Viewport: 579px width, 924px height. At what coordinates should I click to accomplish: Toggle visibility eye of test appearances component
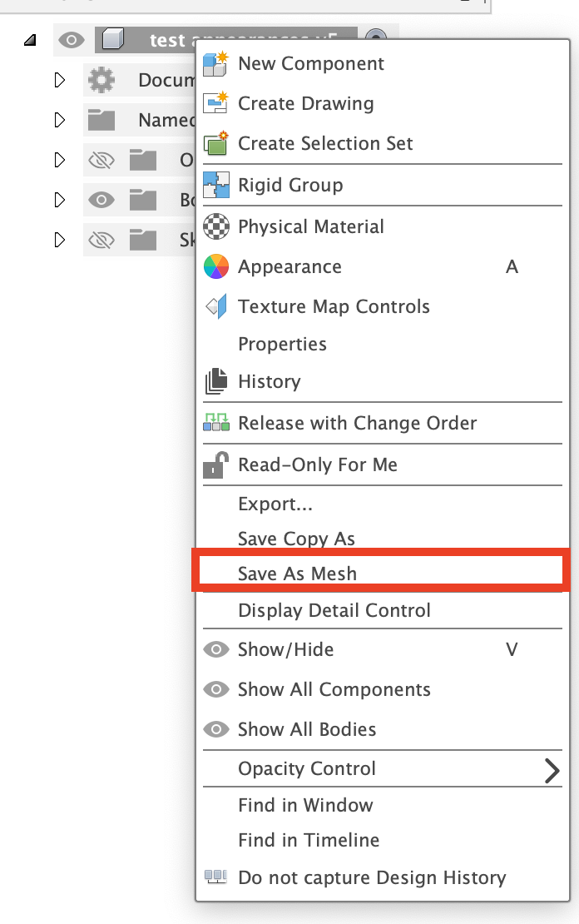[72, 40]
